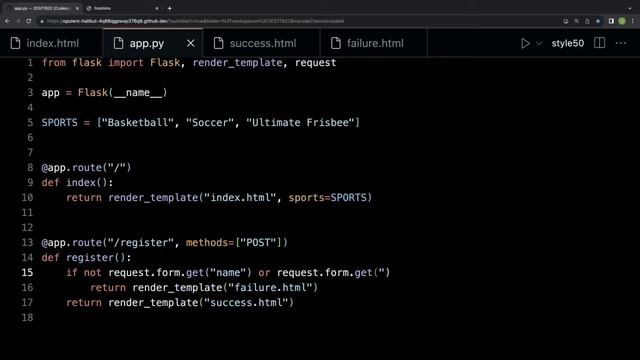Click '"success.html"' string on line 17

pos(246,302)
